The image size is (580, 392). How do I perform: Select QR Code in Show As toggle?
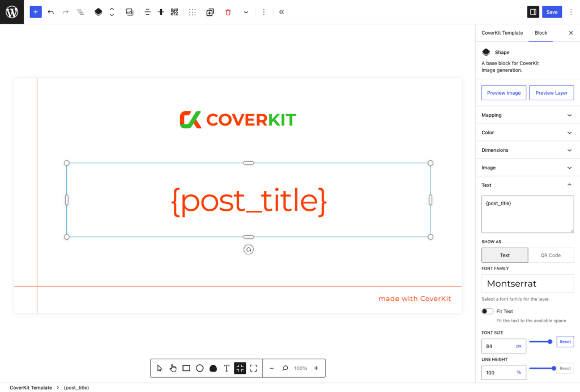click(x=551, y=255)
